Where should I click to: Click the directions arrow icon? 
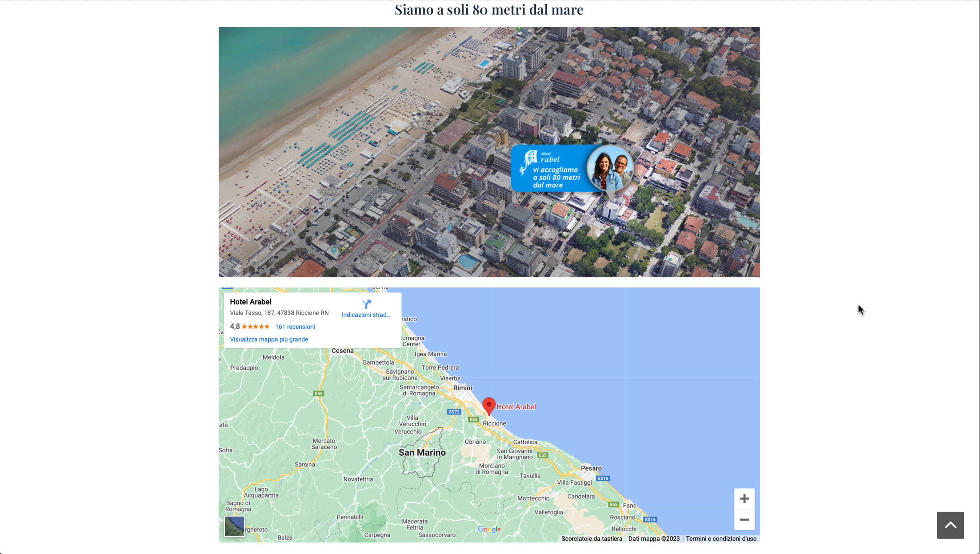pyautogui.click(x=366, y=304)
